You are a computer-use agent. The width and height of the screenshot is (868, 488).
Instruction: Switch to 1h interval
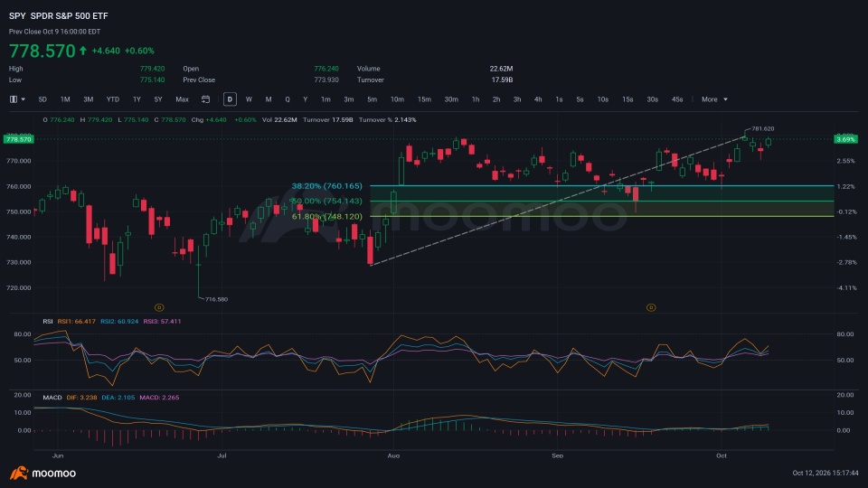point(476,99)
